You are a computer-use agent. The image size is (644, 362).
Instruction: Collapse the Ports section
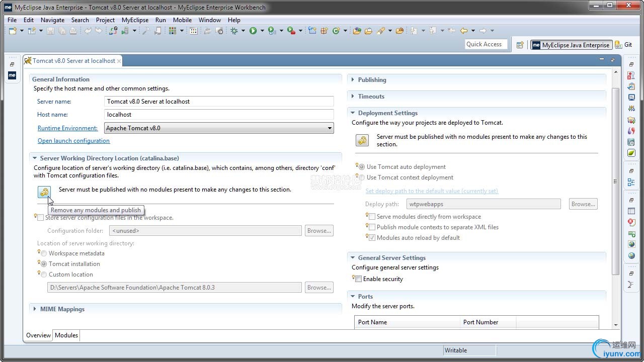coord(353,297)
